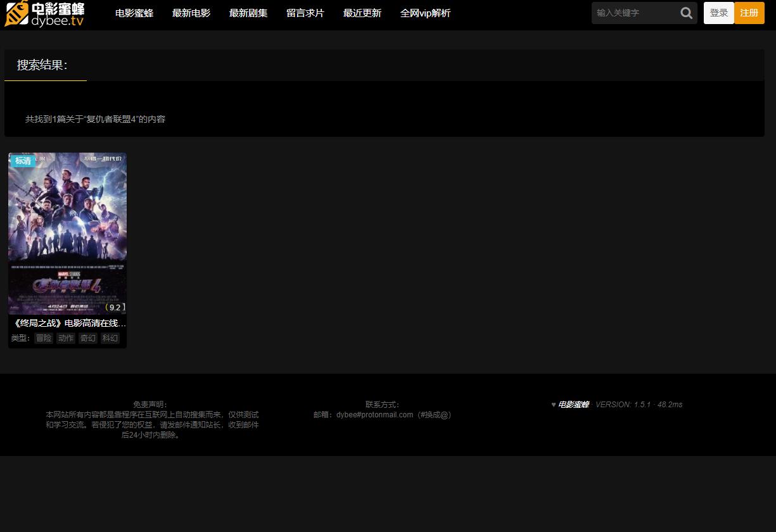Click the 免责声明 footer heading
Viewport: 776px width, 532px height.
[151, 405]
